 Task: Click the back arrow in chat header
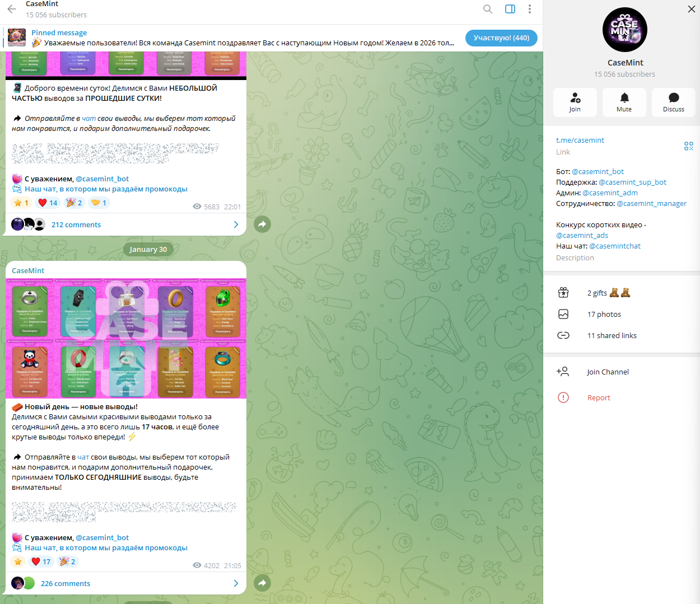click(x=12, y=9)
